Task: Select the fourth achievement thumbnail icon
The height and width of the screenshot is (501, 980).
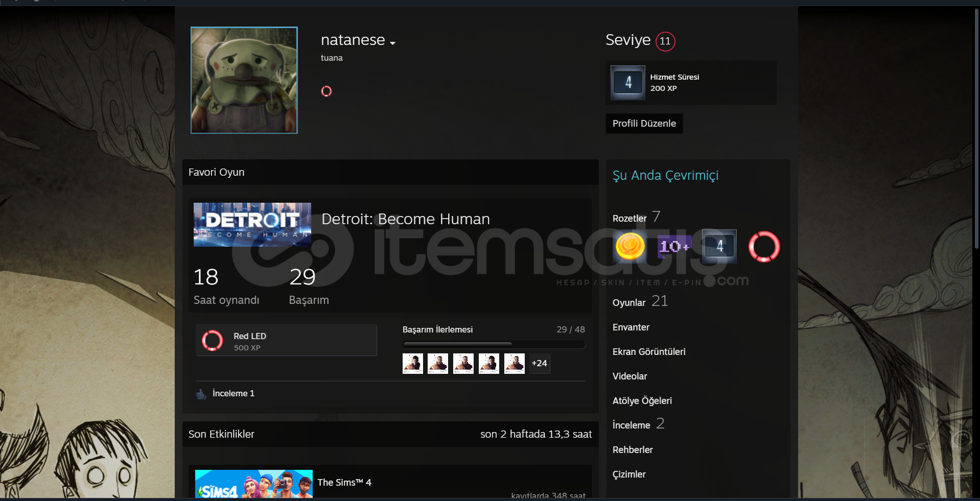Action: 489,364
